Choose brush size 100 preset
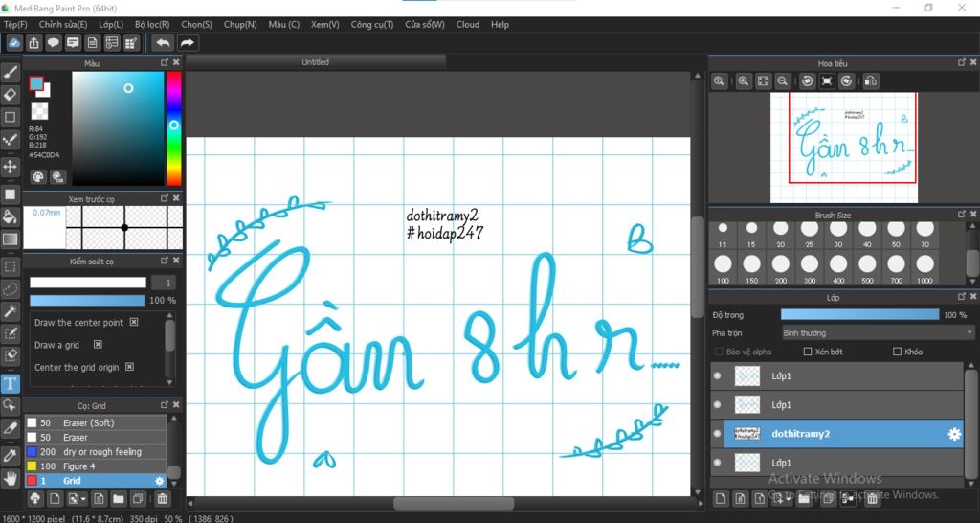The image size is (980, 523). (x=723, y=269)
